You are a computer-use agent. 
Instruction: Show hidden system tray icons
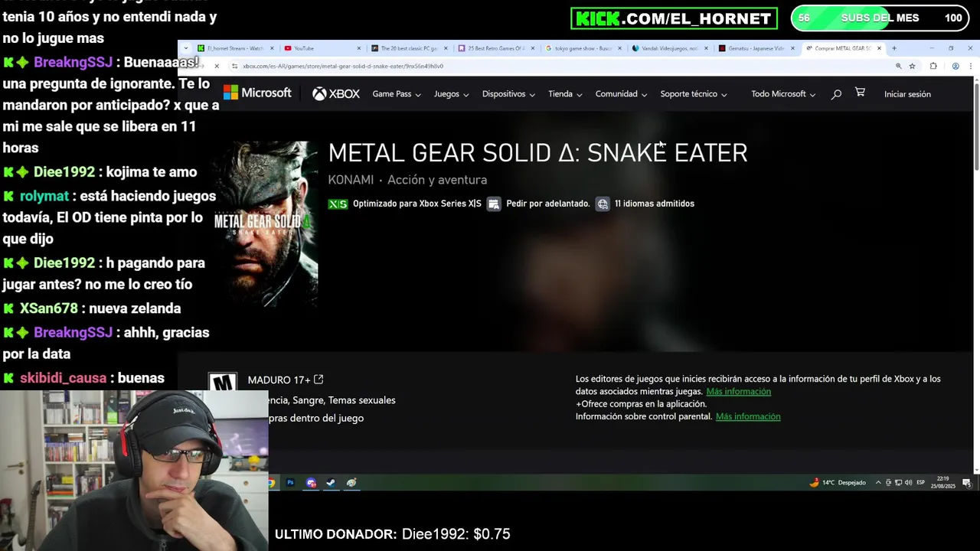pos(878,483)
